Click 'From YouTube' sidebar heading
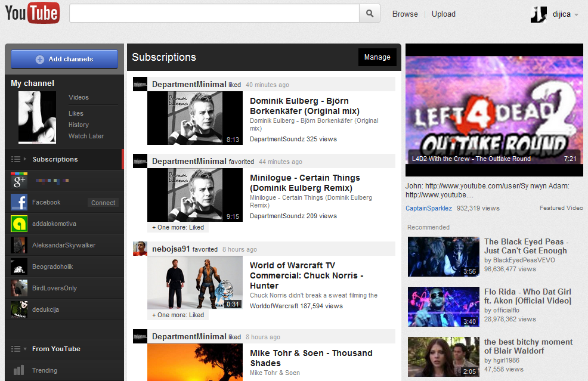This screenshot has width=588, height=381. 56,349
